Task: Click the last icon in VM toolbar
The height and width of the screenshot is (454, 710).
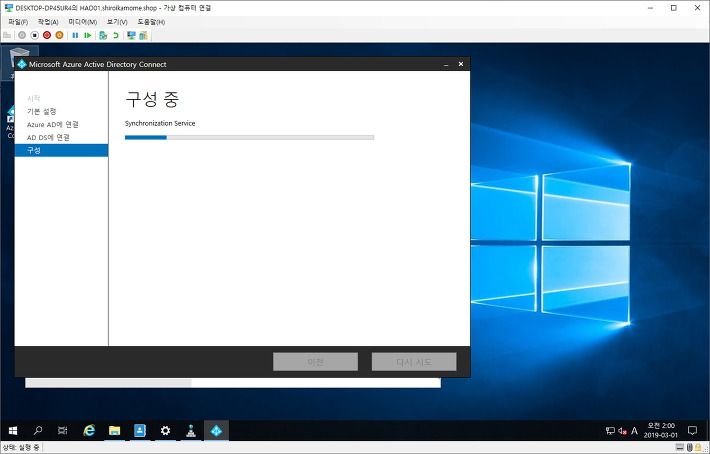Action: [x=144, y=35]
